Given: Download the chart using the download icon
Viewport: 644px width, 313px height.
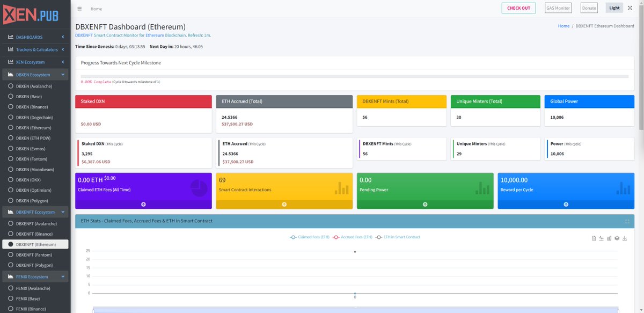Looking at the screenshot, I should [625, 238].
